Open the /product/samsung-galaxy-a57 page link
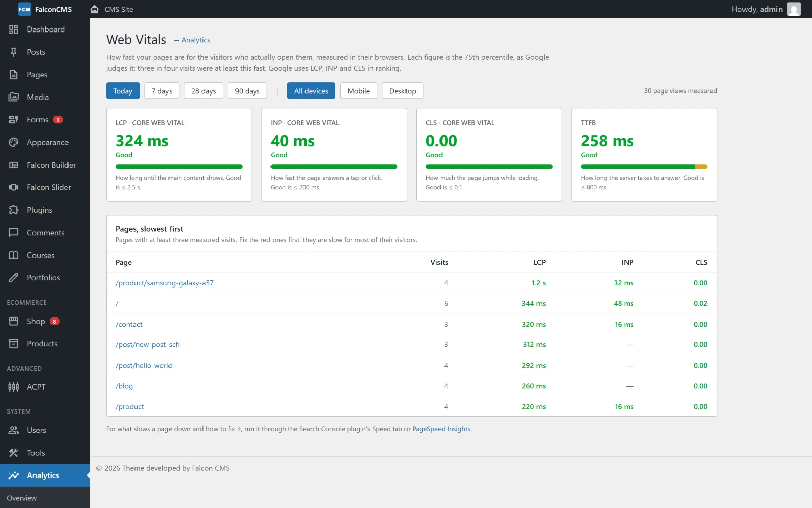The height and width of the screenshot is (508, 812). coord(164,283)
